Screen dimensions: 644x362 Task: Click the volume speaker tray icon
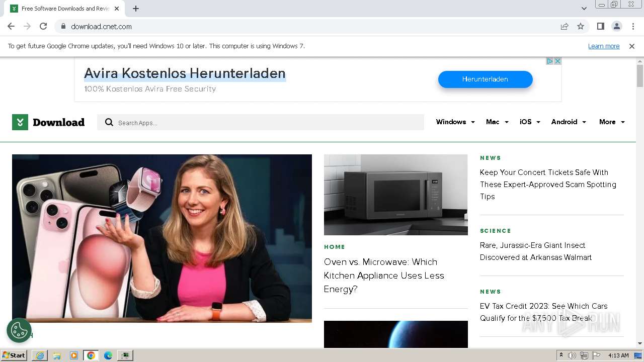click(x=572, y=355)
